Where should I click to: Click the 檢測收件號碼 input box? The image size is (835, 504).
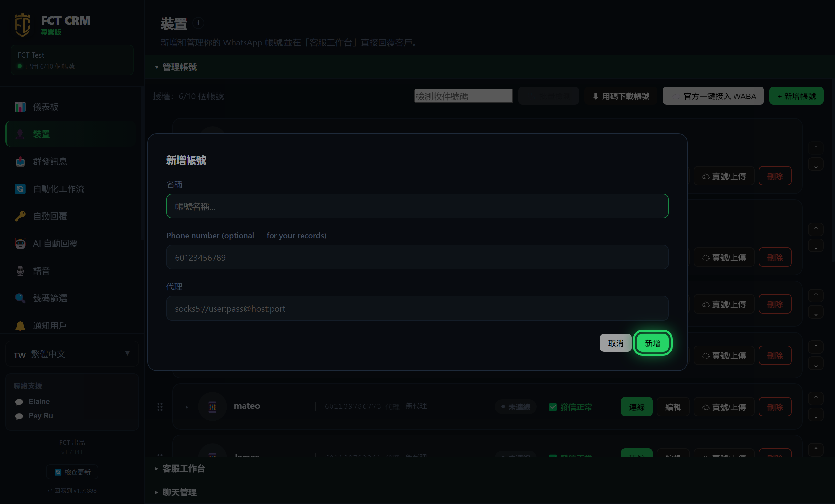[463, 96]
